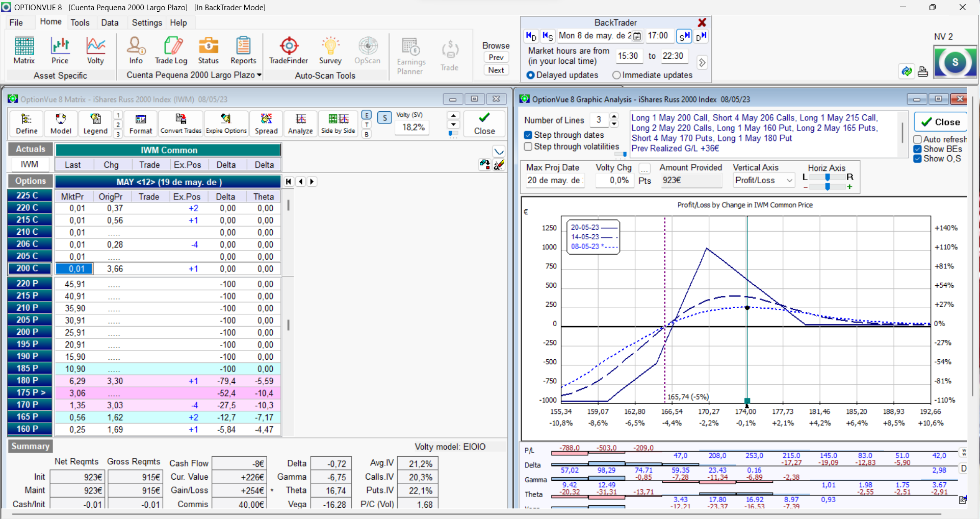Open the Vertical Axis Profit/Loss dropdown
Screen dimensions: 980x519
(x=789, y=181)
